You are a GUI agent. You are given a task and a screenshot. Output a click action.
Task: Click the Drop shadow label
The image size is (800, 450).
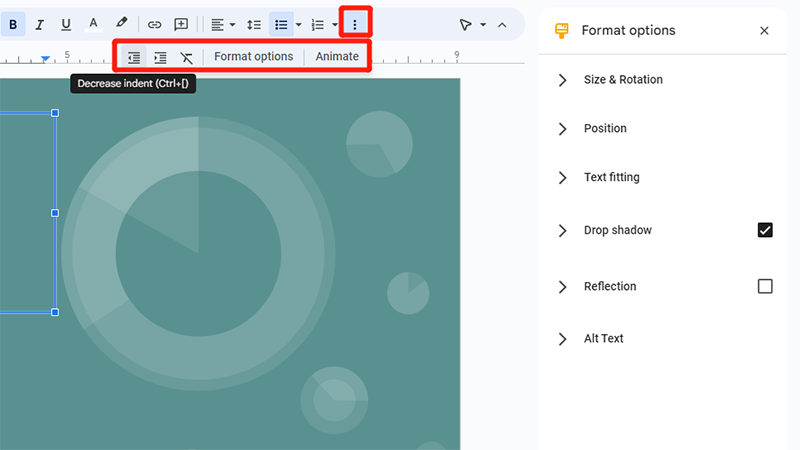(x=618, y=230)
